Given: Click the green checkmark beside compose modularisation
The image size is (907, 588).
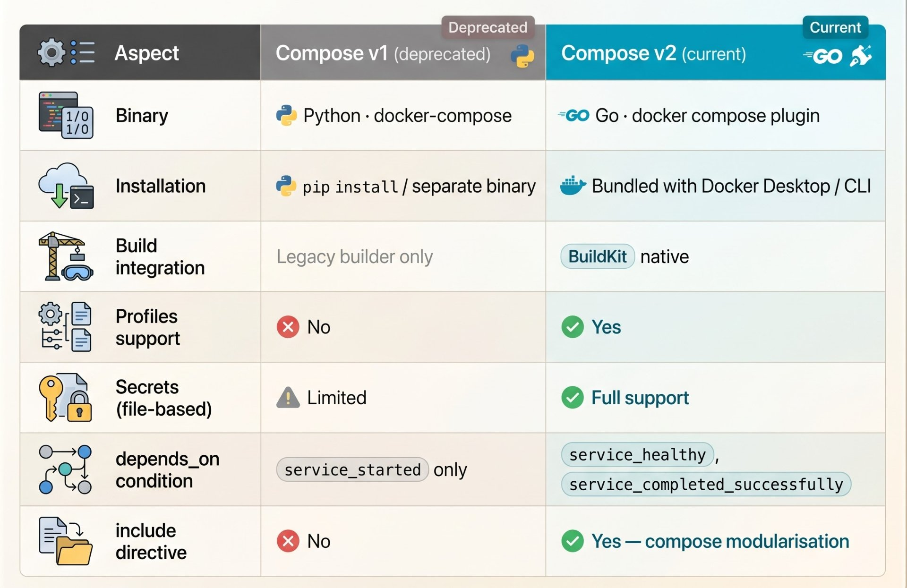Looking at the screenshot, I should [573, 541].
